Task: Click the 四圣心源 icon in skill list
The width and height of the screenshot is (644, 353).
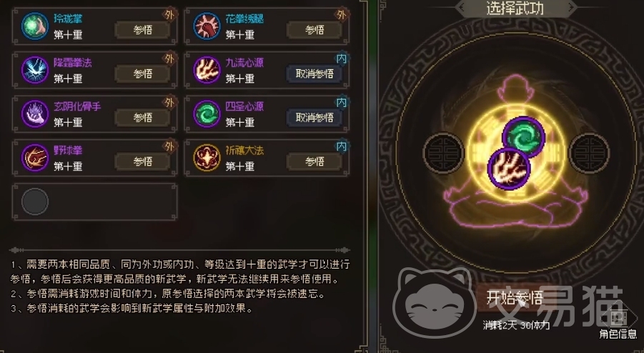Action: point(207,114)
